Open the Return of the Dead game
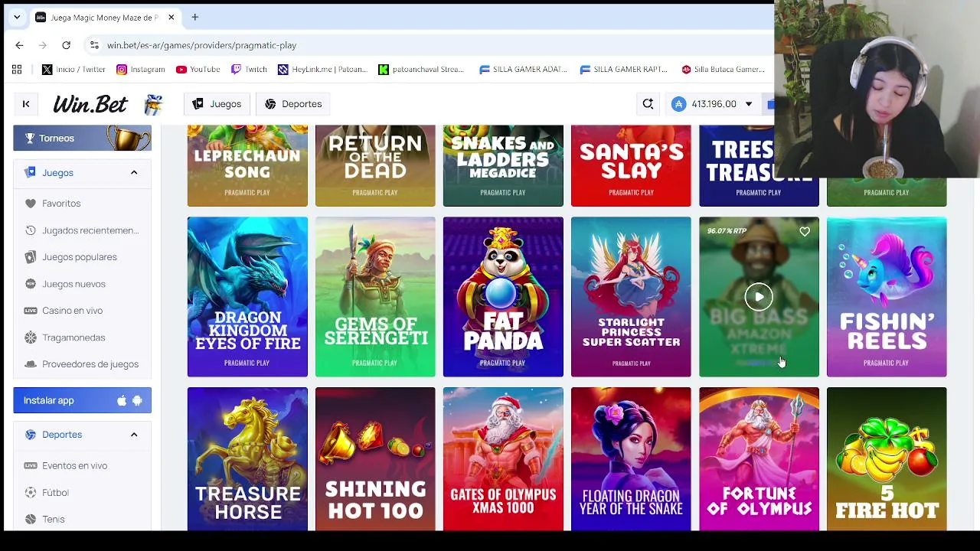This screenshot has height=551, width=980. pos(375,166)
